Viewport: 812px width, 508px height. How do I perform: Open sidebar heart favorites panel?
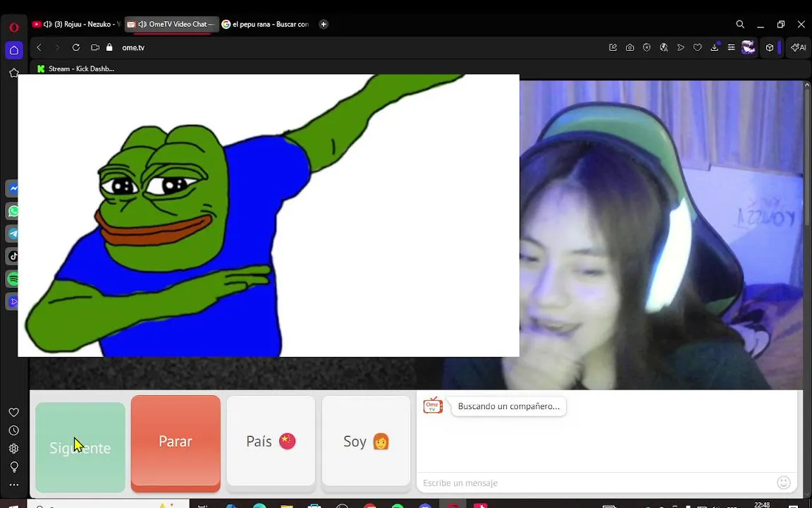click(x=14, y=412)
